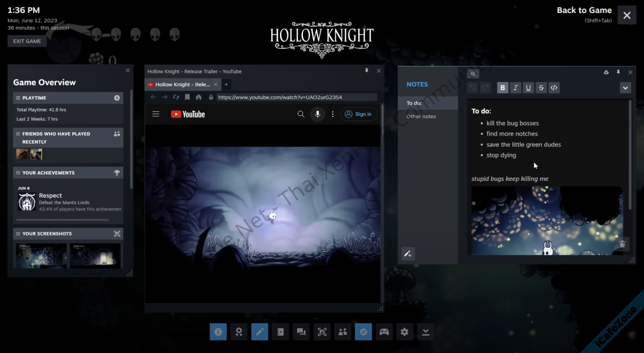Image resolution: width=644 pixels, height=353 pixels.
Task: Click the achievements progress bar
Action: [x=63, y=220]
